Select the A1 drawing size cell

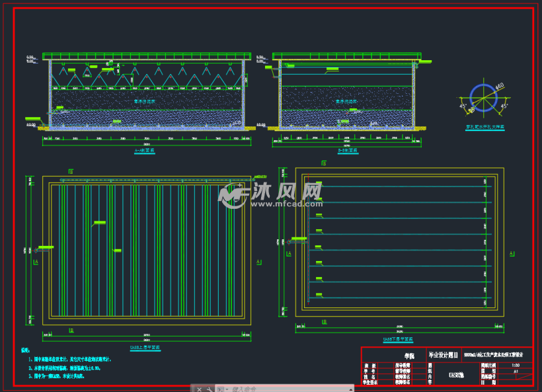pos(516,372)
